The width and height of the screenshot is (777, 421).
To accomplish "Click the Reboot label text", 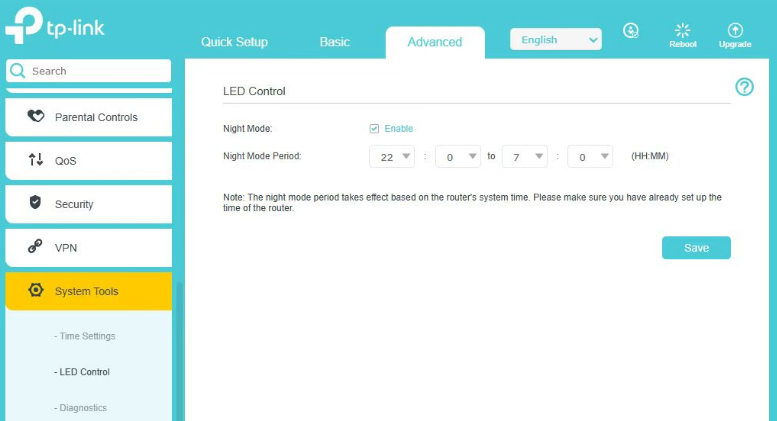I will pos(683,44).
